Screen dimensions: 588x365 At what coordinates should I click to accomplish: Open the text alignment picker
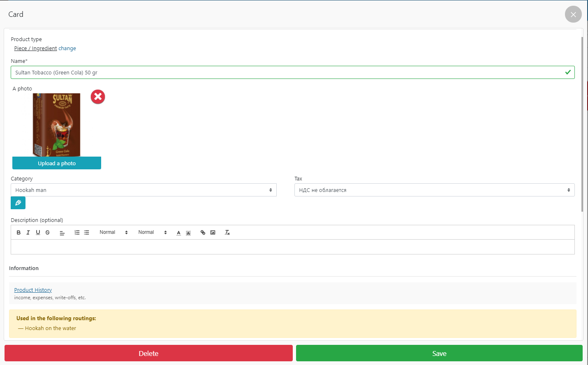pyautogui.click(x=62, y=233)
